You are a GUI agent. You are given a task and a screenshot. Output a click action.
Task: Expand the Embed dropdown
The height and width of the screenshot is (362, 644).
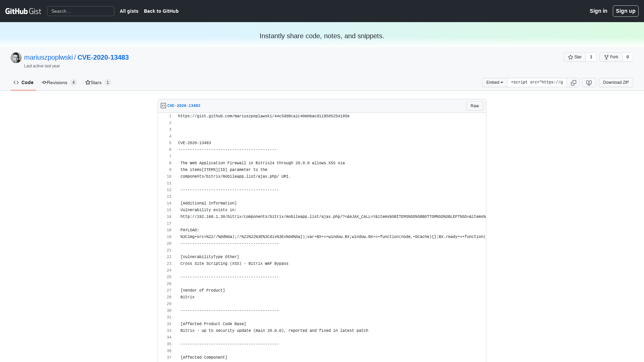coord(494,82)
